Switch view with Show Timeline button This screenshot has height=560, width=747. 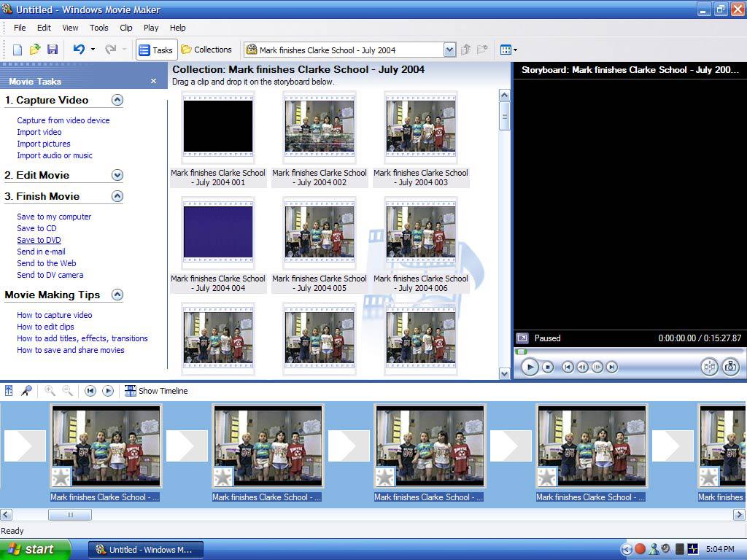[x=156, y=391]
